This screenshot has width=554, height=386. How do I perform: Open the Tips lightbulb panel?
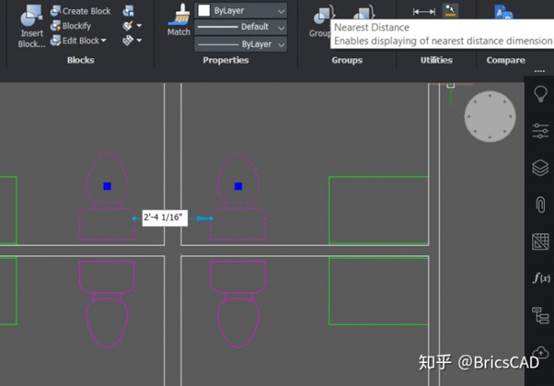[x=540, y=94]
